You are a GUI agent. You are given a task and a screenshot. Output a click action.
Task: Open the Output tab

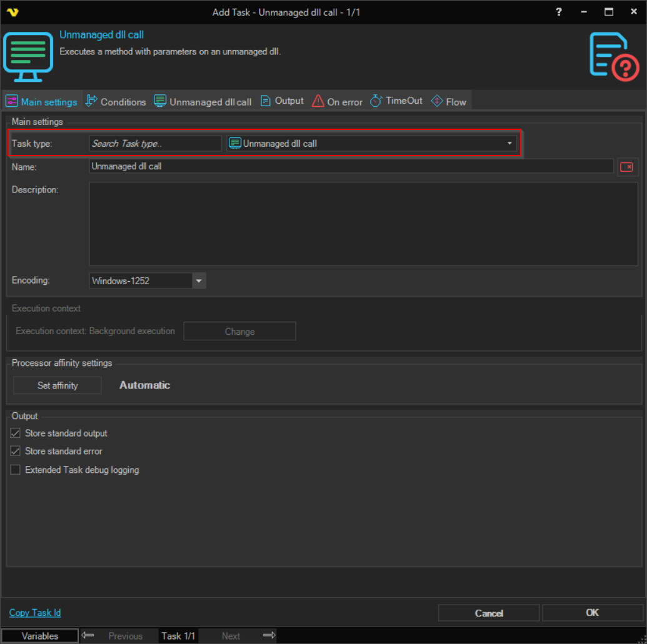pyautogui.click(x=282, y=101)
